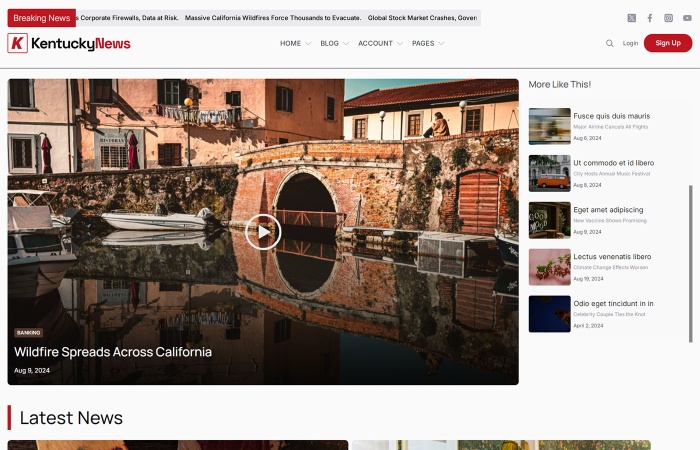700x450 pixels.
Task: Click the search magnifier icon
Action: 609,43
